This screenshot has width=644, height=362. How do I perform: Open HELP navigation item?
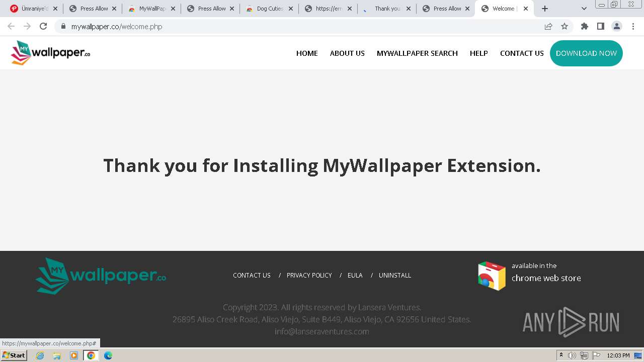479,53
